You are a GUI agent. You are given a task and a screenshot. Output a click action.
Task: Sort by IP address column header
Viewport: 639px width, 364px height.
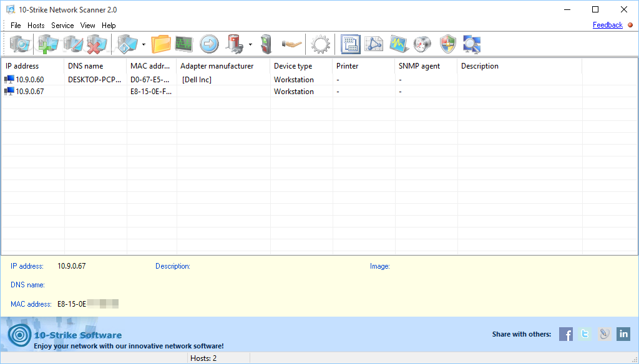click(x=32, y=66)
